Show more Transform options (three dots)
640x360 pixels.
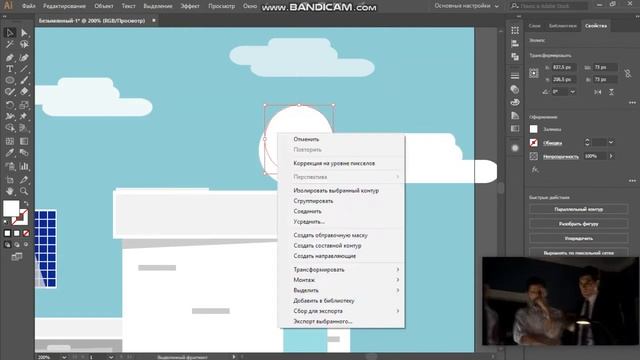[632, 102]
